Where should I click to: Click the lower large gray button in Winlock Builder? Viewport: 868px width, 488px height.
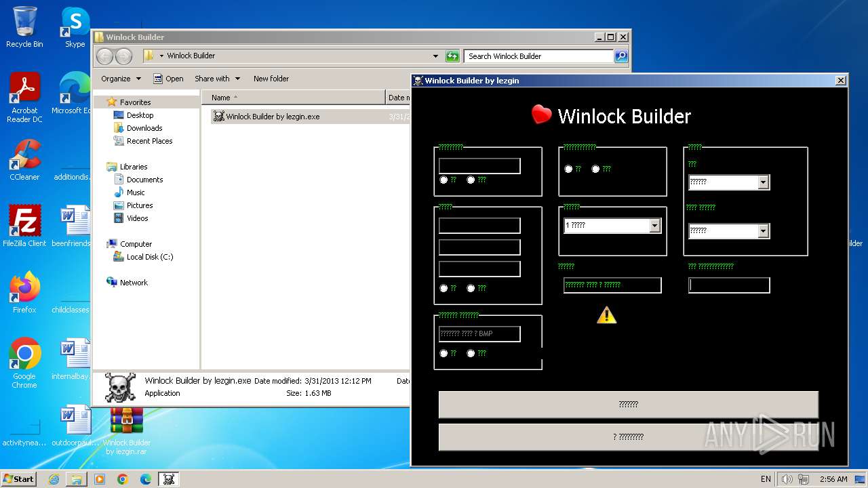click(x=629, y=437)
